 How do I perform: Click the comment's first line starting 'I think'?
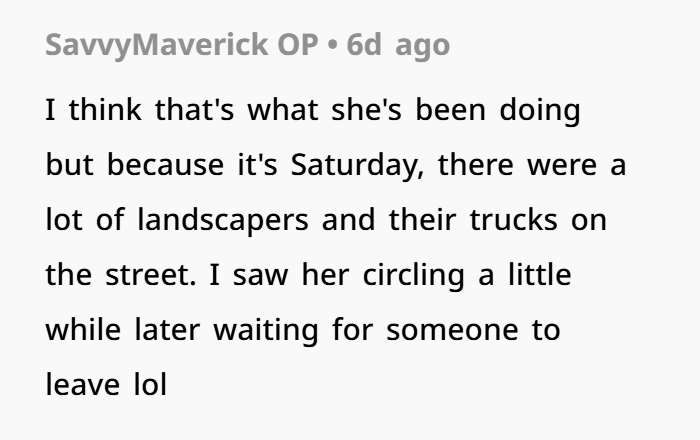[313, 110]
